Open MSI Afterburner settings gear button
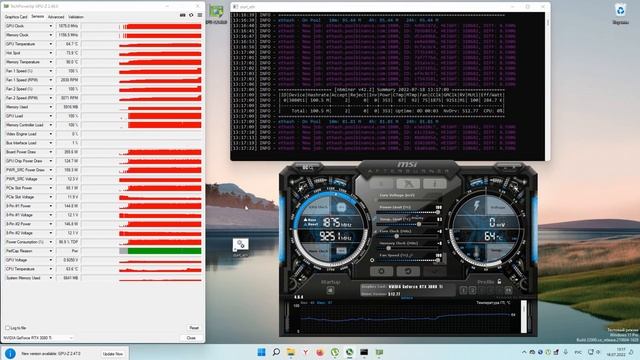This screenshot has width=640, height=360. pos(381,271)
